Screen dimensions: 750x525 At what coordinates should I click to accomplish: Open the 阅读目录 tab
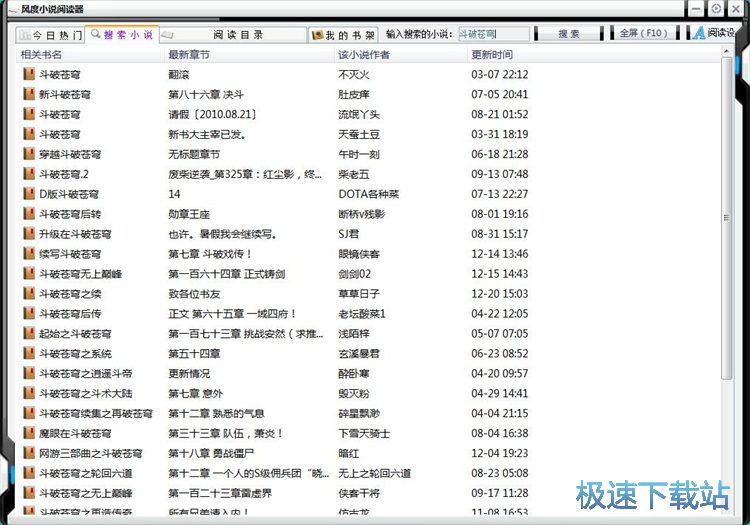(x=233, y=34)
